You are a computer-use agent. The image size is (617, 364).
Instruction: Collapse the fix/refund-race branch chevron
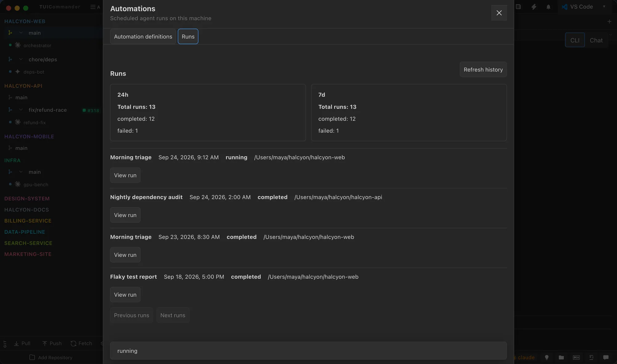tap(21, 110)
